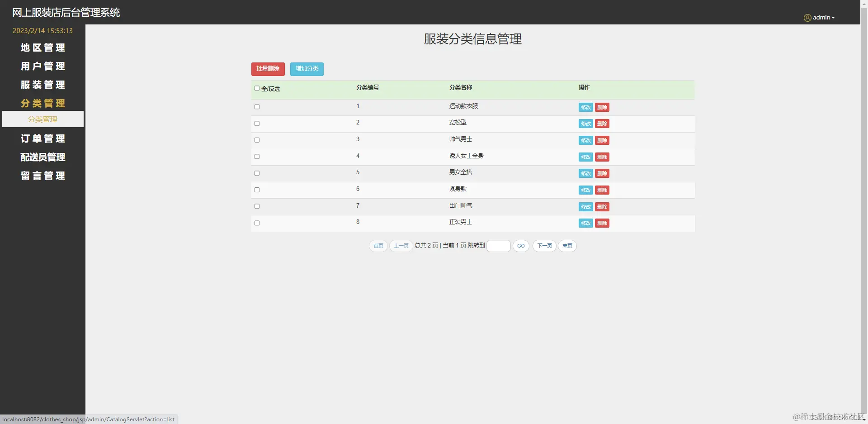Check the box for 正装男士 row

tap(257, 223)
